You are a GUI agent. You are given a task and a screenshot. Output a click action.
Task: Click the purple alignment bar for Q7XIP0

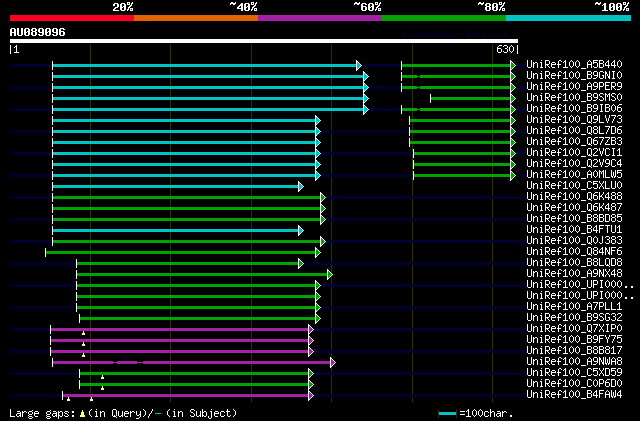click(182, 330)
